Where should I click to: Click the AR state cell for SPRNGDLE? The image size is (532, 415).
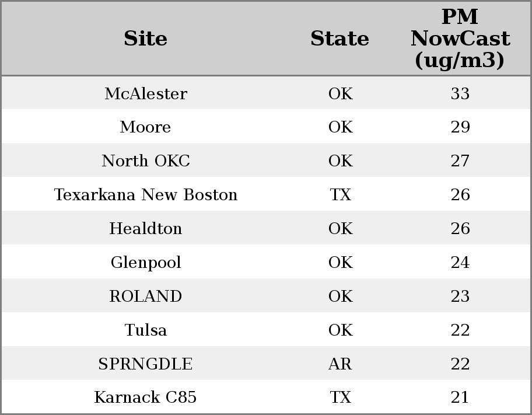click(339, 364)
